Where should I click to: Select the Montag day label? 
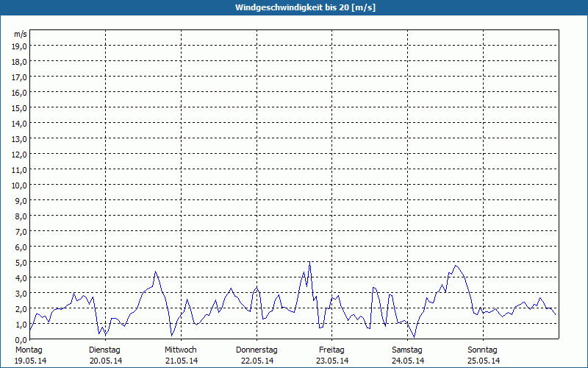point(29,350)
